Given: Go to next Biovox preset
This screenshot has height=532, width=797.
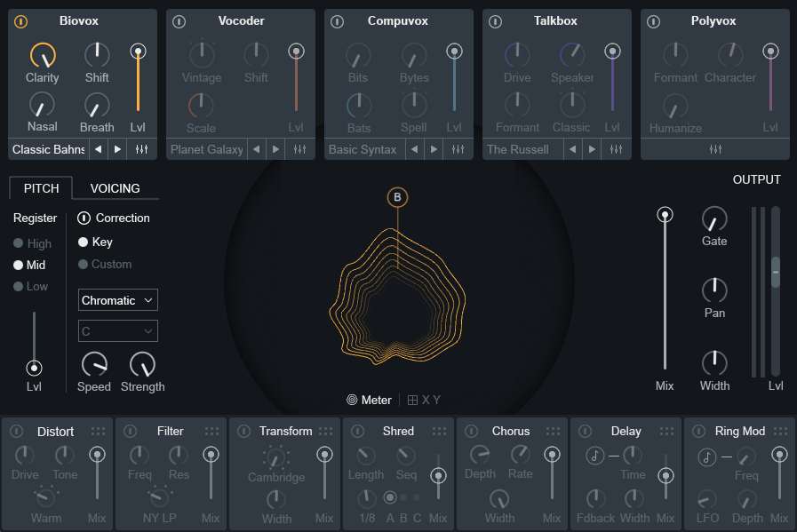Looking at the screenshot, I should point(117,149).
